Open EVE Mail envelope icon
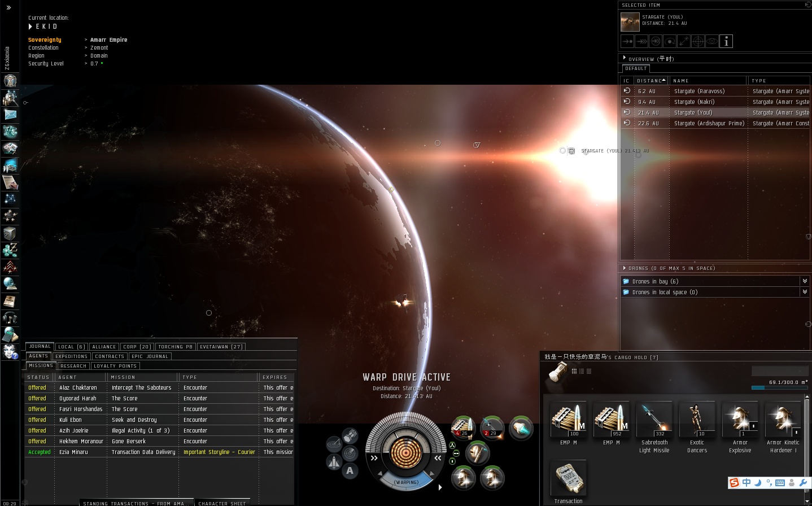The width and height of the screenshot is (812, 506). pyautogui.click(x=10, y=115)
